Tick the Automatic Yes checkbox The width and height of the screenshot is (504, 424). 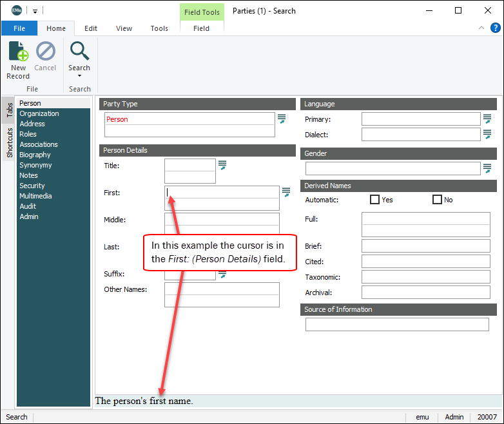pos(374,200)
